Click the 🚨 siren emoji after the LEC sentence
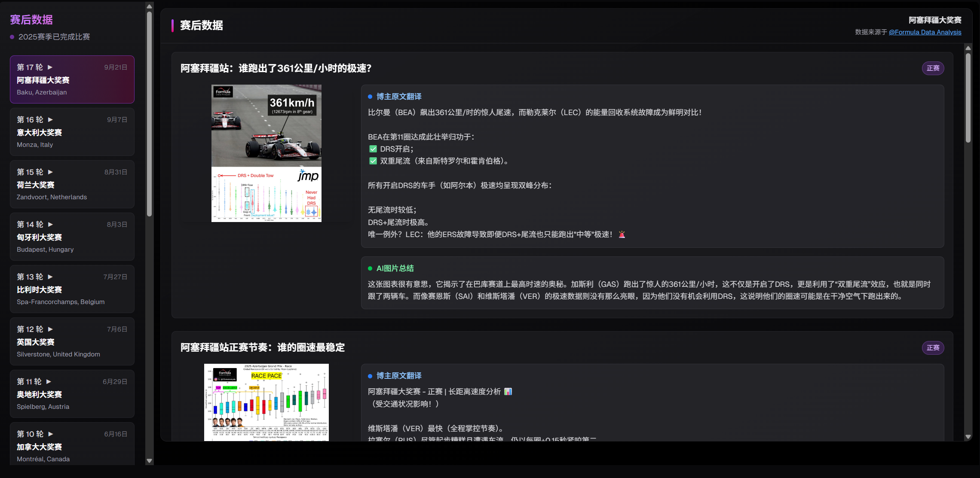Screen dimensions: 980x478 click(622, 234)
